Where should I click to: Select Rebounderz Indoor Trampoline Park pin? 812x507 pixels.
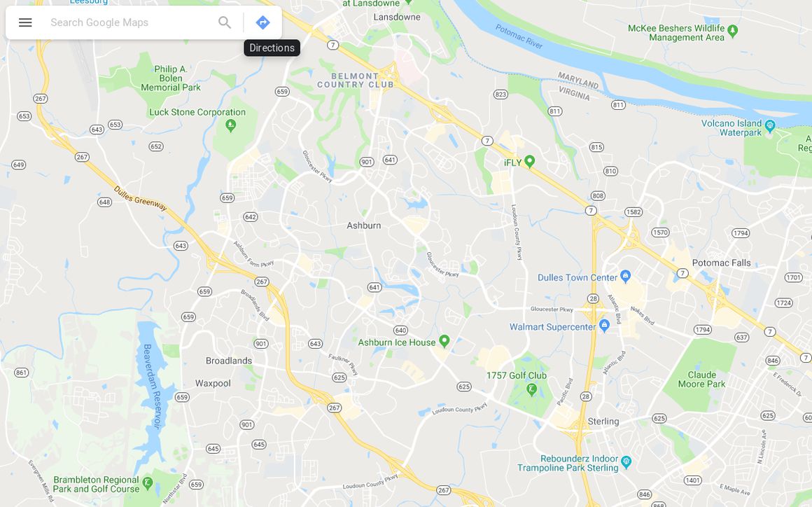tap(626, 461)
